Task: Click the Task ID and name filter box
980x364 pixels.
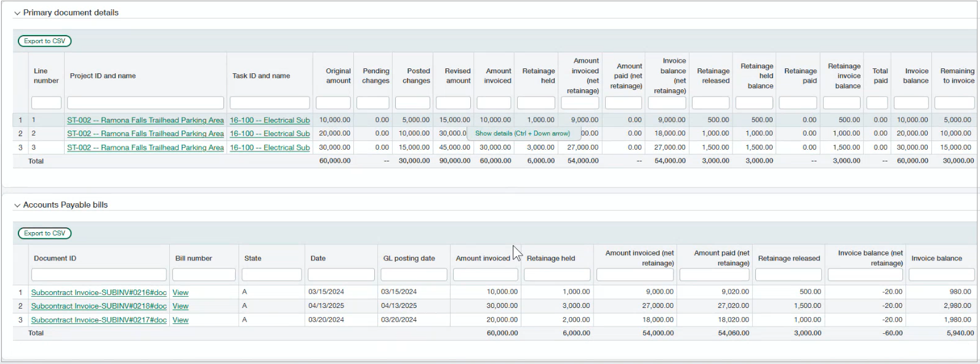Action: [x=270, y=103]
